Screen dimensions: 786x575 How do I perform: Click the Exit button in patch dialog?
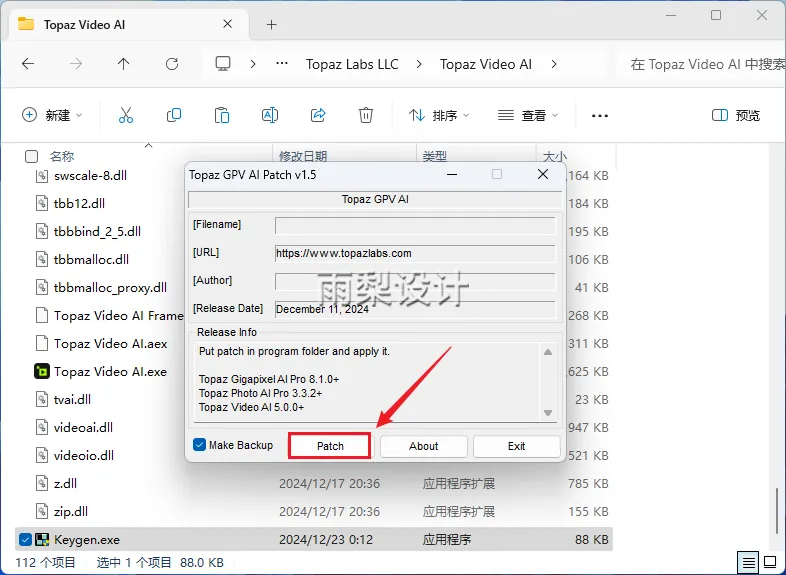(516, 446)
